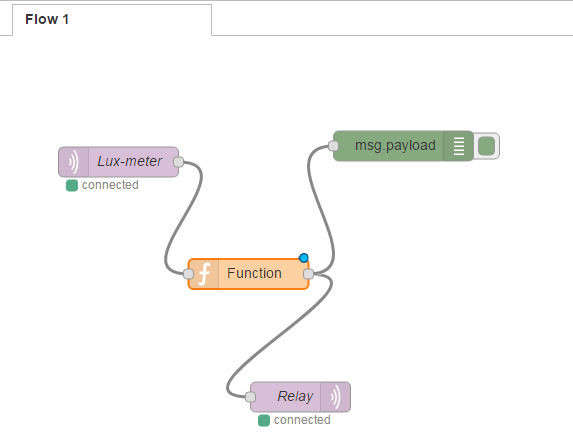
Task: Click the debug list icon on msg.payload
Action: [x=459, y=146]
